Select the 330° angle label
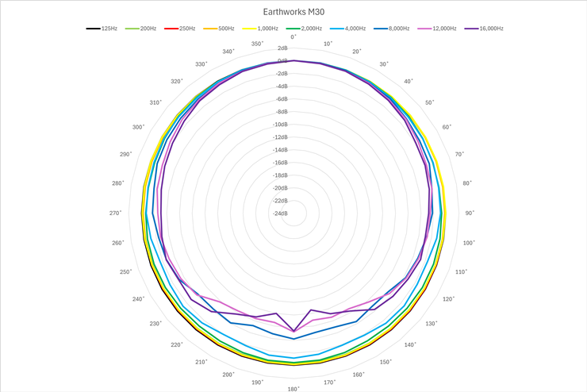 201,64
